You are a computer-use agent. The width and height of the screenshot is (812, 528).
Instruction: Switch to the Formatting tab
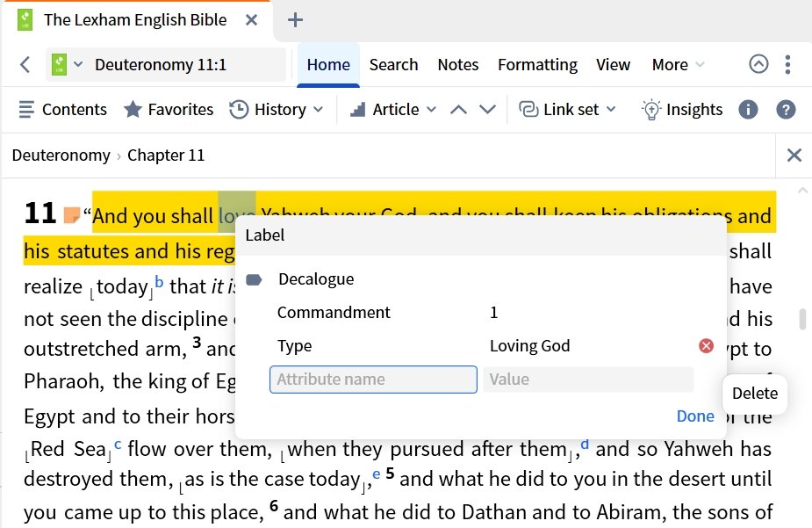coord(537,65)
